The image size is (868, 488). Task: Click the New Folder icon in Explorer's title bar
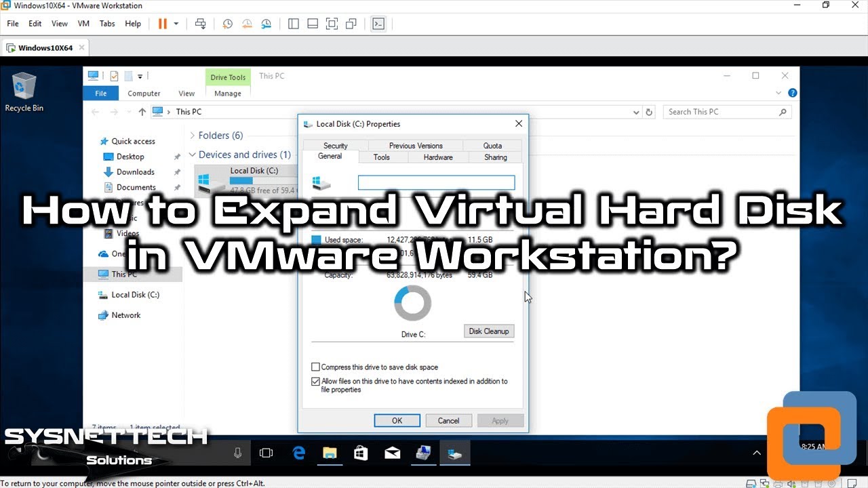click(128, 76)
